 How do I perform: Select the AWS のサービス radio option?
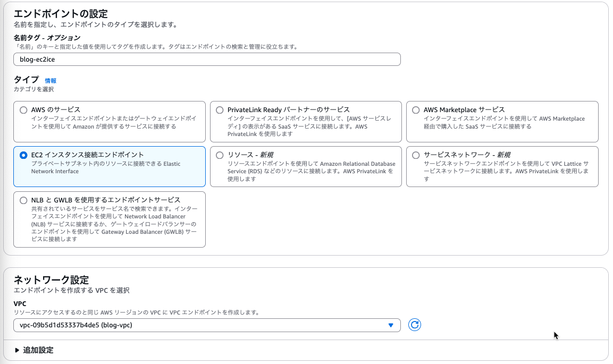pos(23,110)
